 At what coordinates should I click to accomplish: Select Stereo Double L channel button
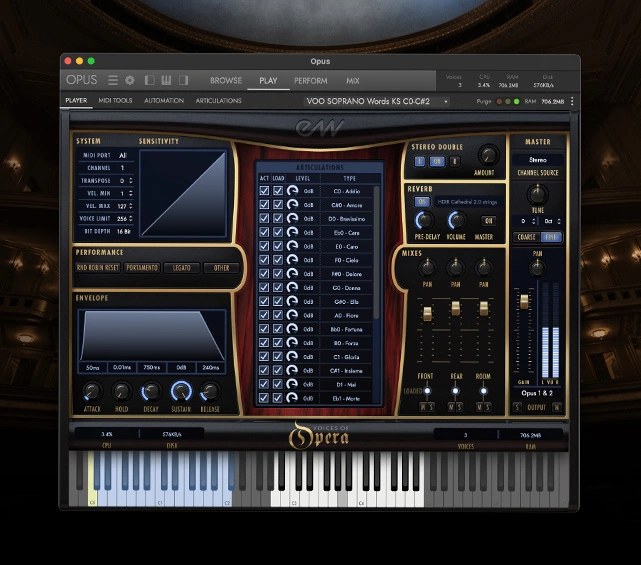(419, 161)
